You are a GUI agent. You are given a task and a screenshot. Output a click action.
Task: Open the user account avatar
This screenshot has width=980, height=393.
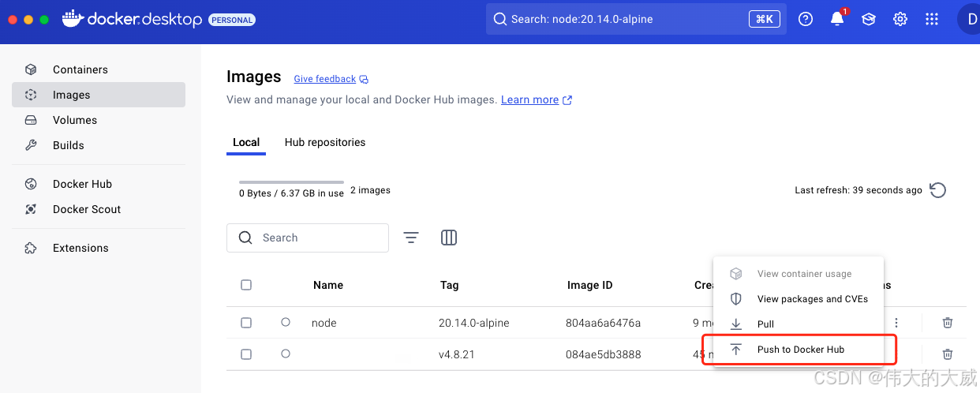(969, 19)
